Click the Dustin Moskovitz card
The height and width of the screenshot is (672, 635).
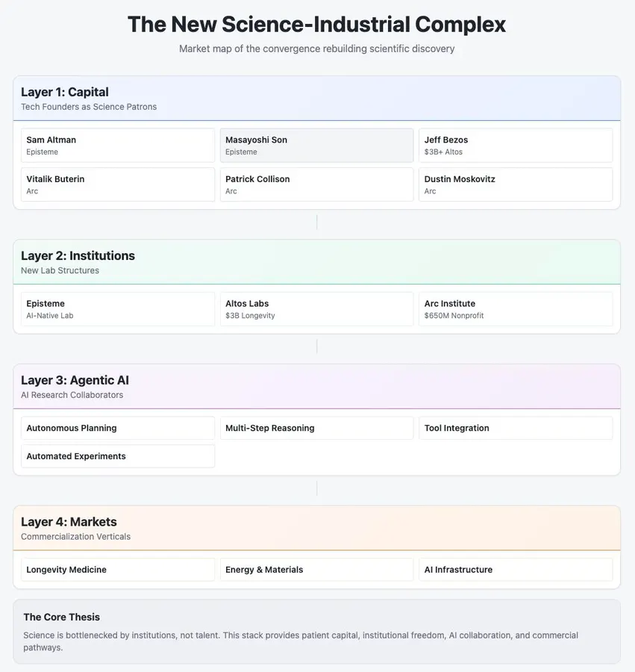515,184
